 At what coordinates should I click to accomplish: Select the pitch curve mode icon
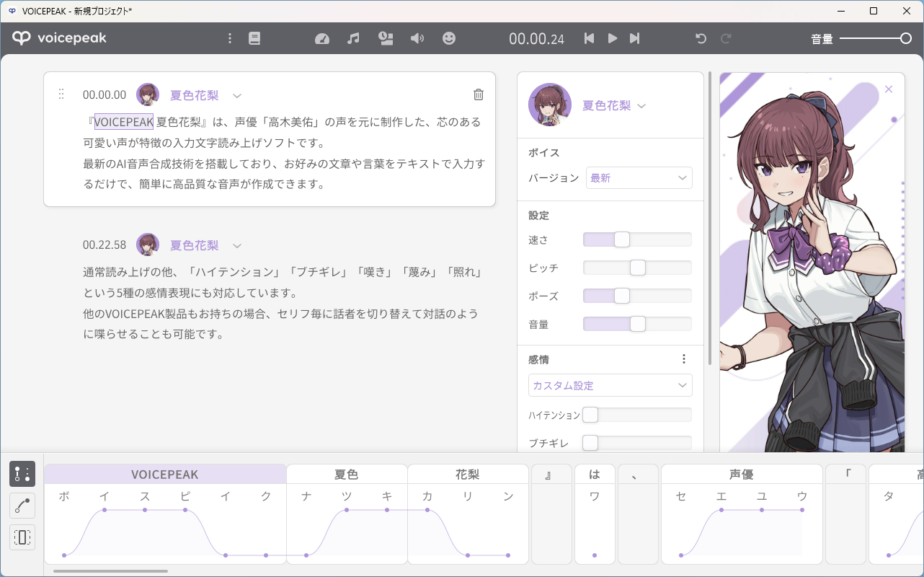tap(22, 506)
